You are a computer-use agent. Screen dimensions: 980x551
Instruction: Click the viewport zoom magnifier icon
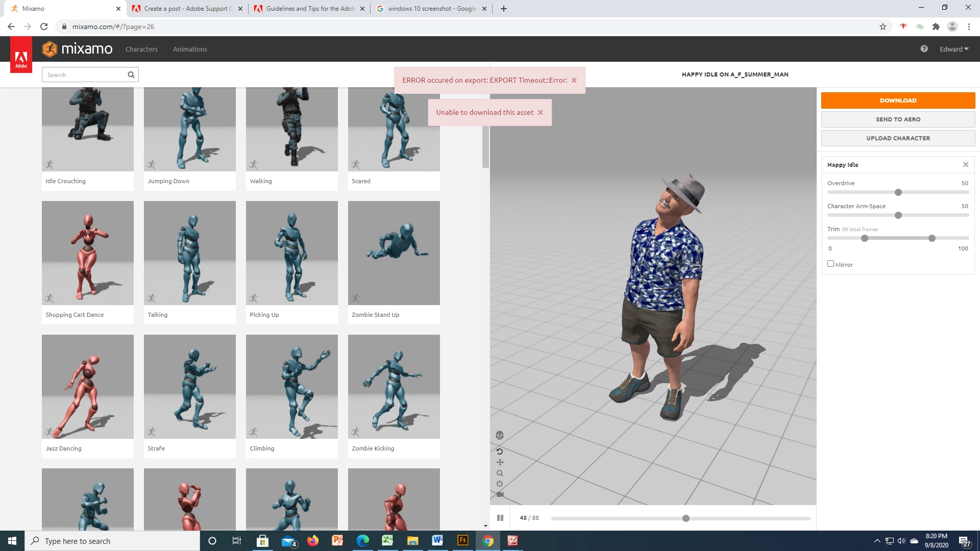(500, 473)
